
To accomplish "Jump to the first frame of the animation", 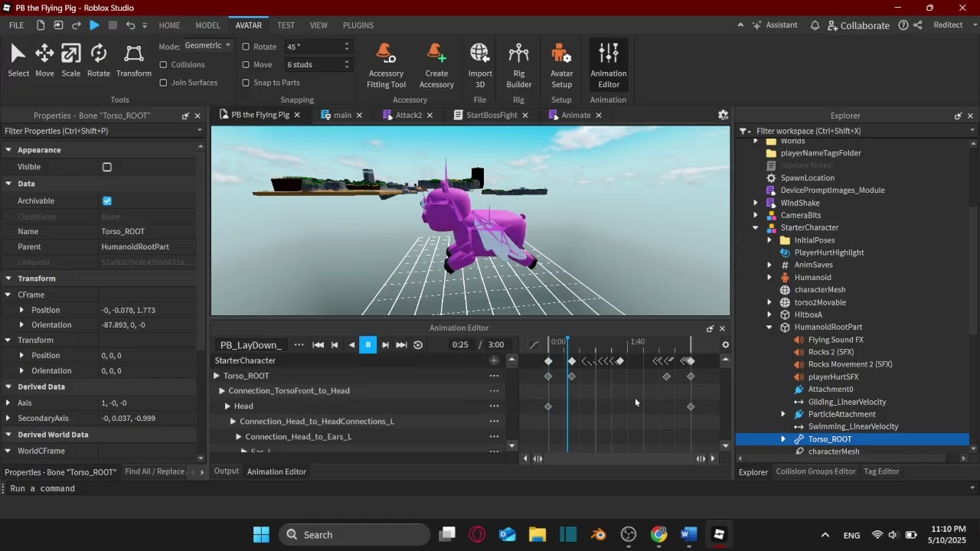I will [x=318, y=345].
